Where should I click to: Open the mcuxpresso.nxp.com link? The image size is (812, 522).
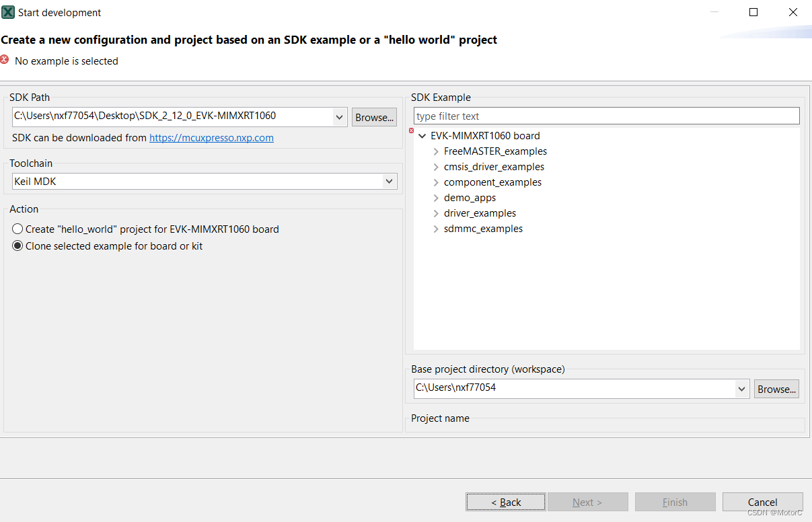click(211, 137)
